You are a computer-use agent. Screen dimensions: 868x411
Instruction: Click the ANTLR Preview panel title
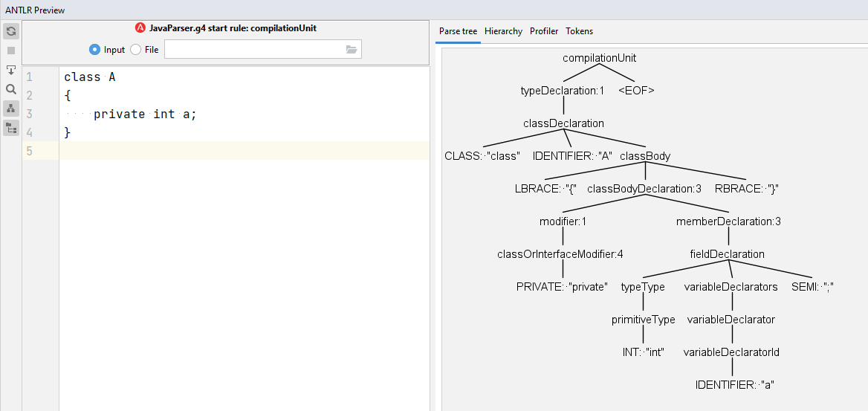[x=35, y=10]
